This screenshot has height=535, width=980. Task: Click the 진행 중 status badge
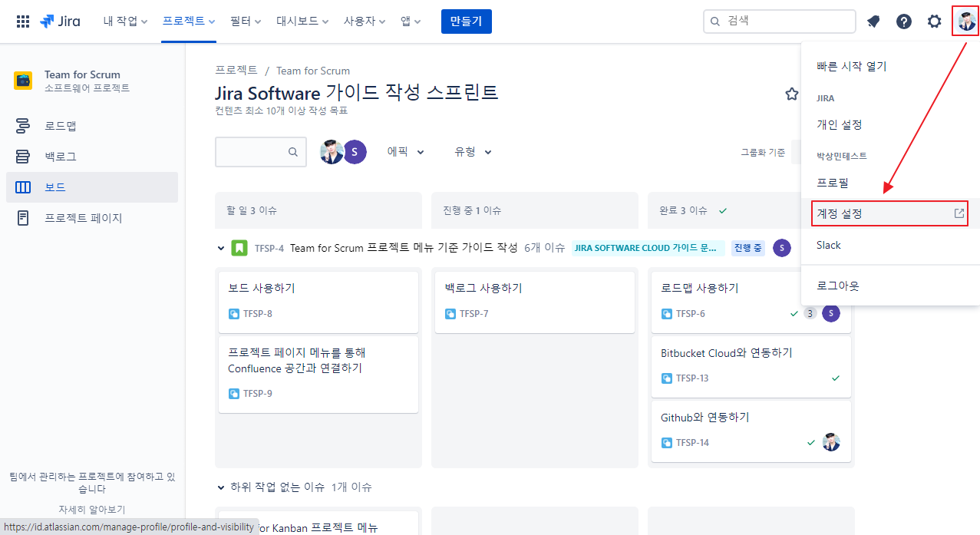click(748, 248)
